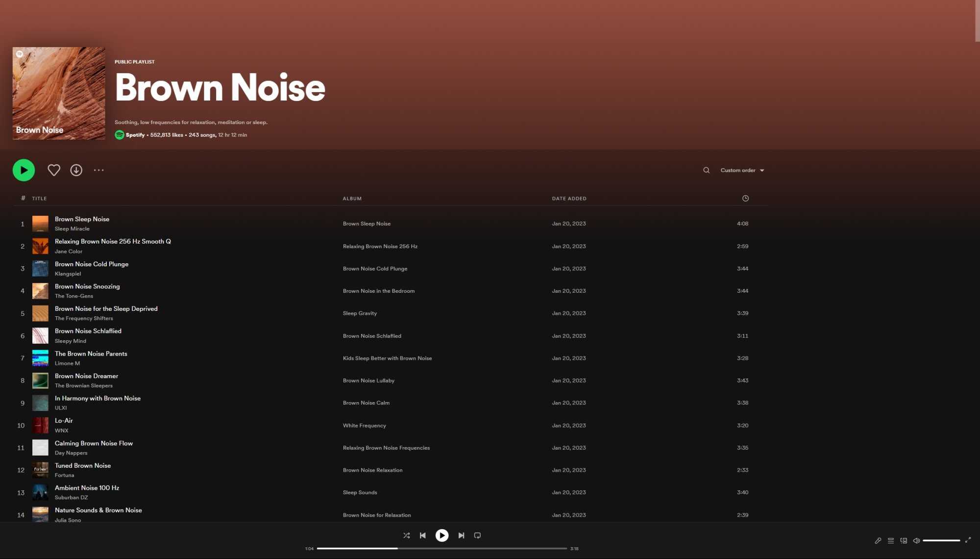980x559 pixels.
Task: Open the three-dot more options menu
Action: point(99,170)
